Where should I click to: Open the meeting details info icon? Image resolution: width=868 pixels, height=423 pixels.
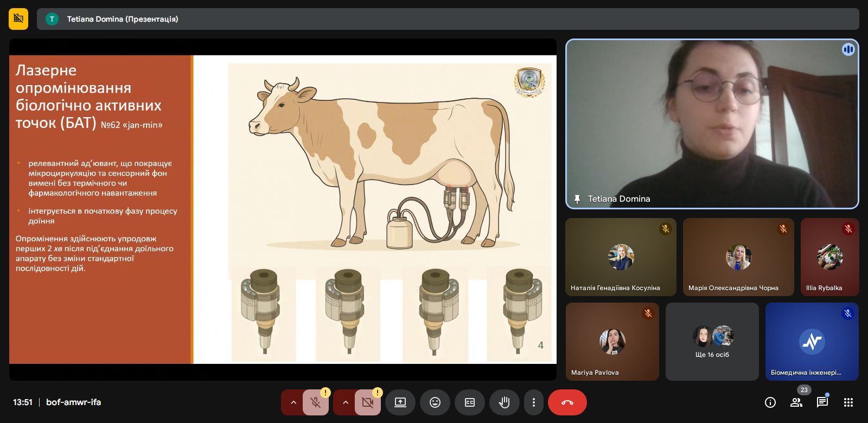click(x=770, y=402)
